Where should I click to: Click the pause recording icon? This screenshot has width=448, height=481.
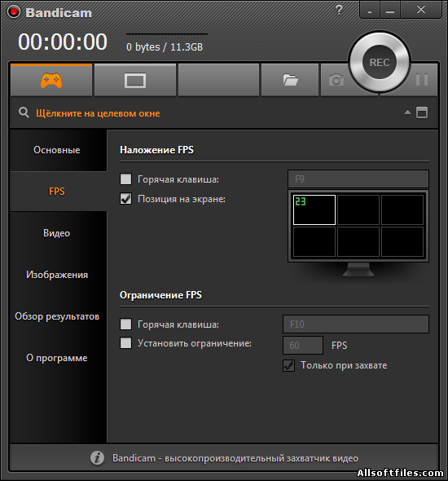[422, 80]
